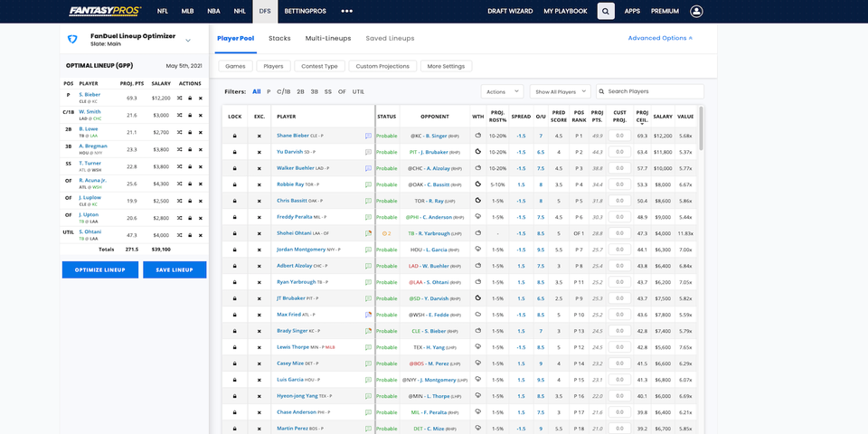Lock W. Smith in optimal lineup
The image size is (868, 434).
[x=190, y=115]
